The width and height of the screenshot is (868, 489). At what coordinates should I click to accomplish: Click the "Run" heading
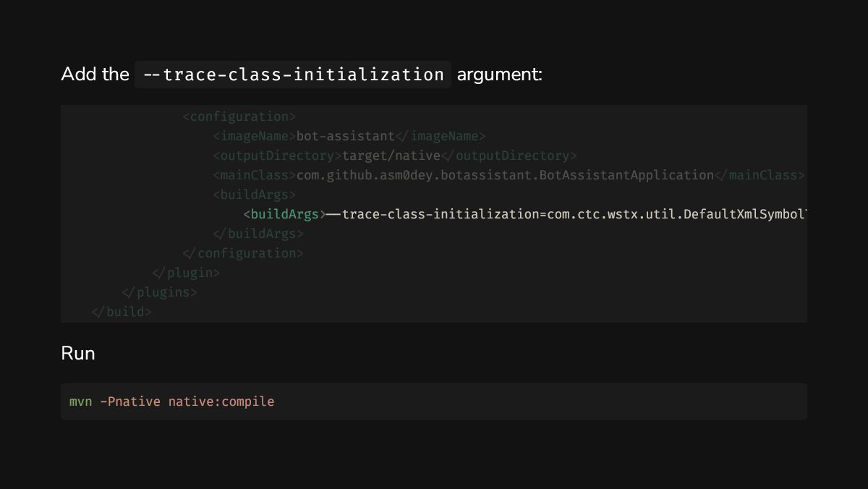point(78,353)
